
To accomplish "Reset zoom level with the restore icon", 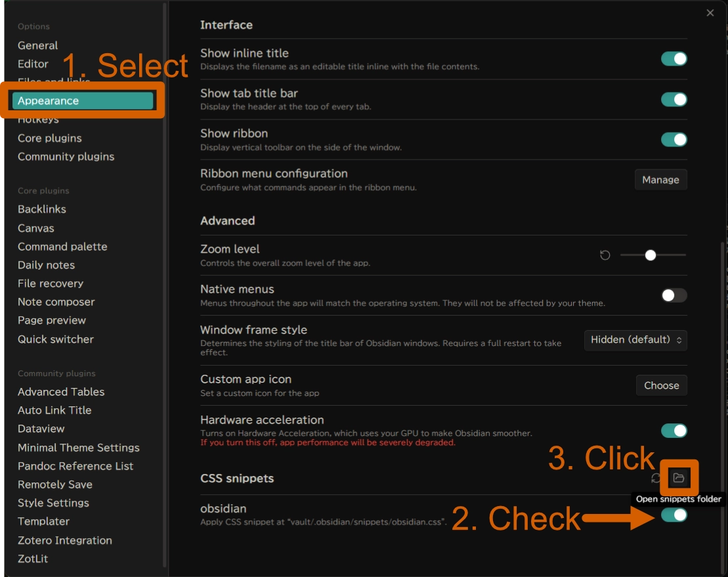I will pos(605,255).
